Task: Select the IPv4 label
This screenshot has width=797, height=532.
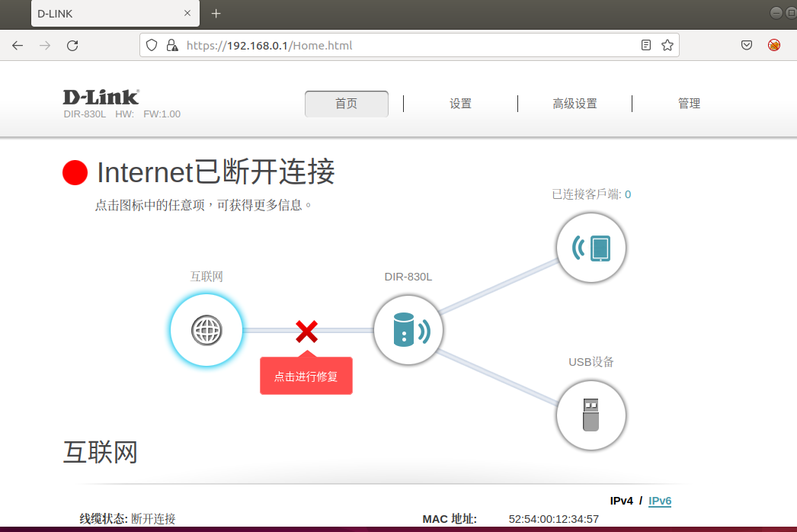Action: (x=621, y=501)
